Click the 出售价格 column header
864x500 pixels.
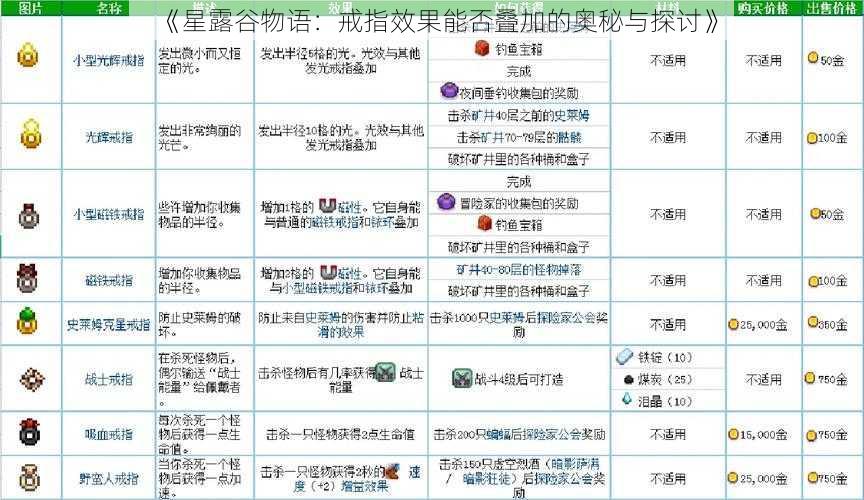(x=831, y=8)
